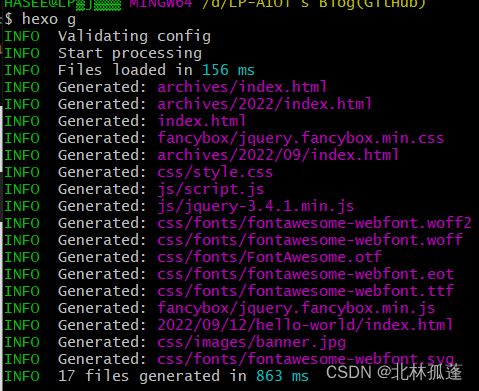Viewport: 479px width, 391px height.
Task: Click fancybox/jquery.fancybox.min.js path
Action: click(296, 308)
